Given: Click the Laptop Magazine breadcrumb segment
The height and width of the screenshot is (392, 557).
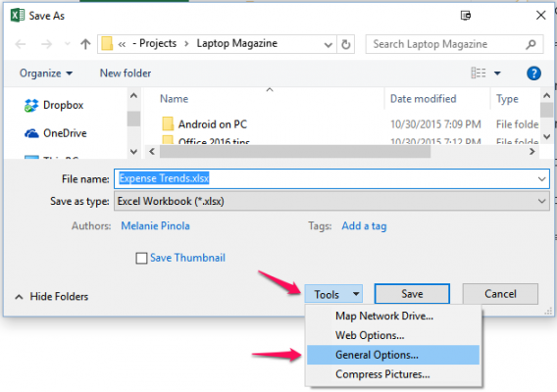Looking at the screenshot, I should pyautogui.click(x=237, y=43).
